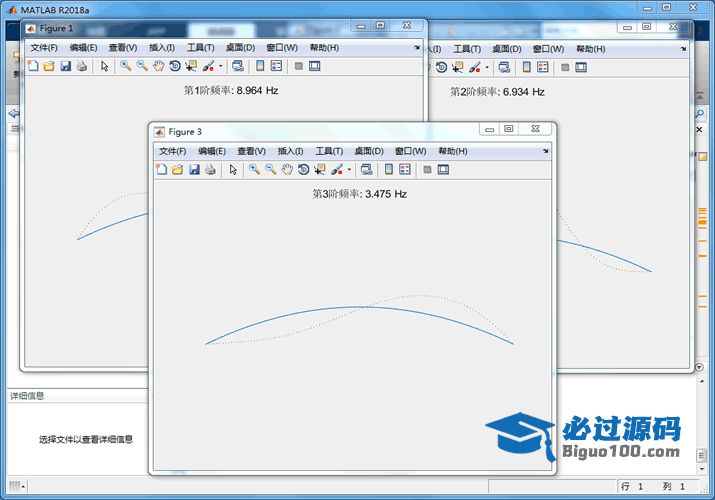The width and height of the screenshot is (715, 500).
Task: Insert Legend icon in Figure 3
Action: (405, 170)
